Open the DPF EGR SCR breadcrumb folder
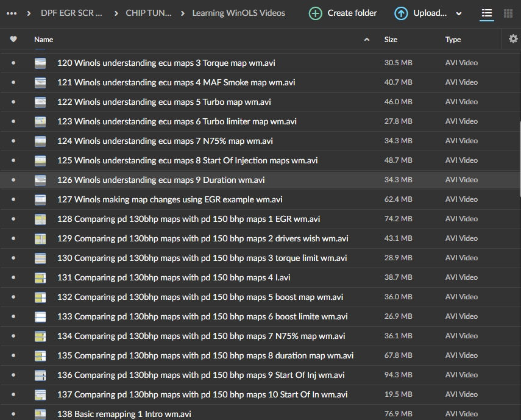 click(71, 13)
